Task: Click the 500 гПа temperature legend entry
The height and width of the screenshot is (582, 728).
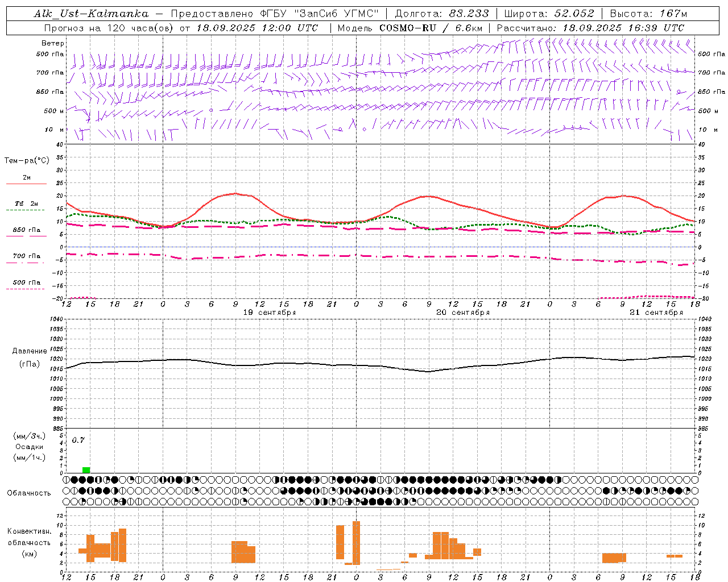Action: coord(27,282)
